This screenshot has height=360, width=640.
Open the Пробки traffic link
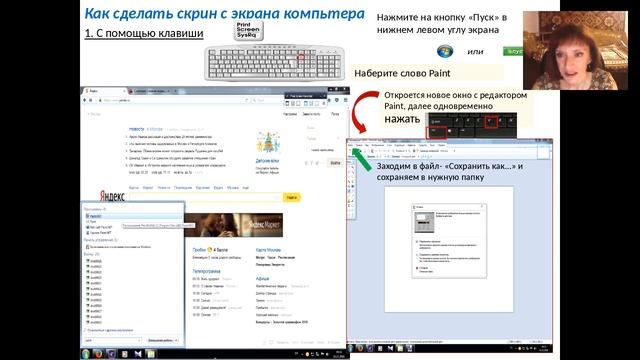199,250
